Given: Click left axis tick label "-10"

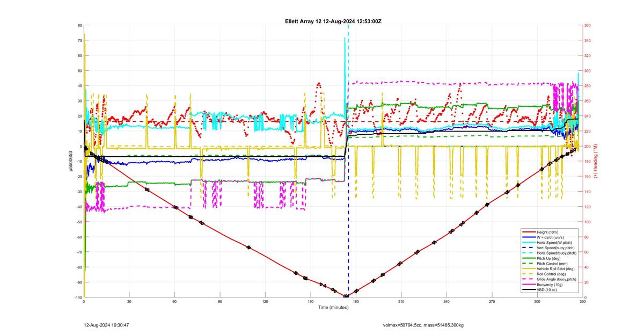Looking at the screenshot, I should tap(79, 162).
